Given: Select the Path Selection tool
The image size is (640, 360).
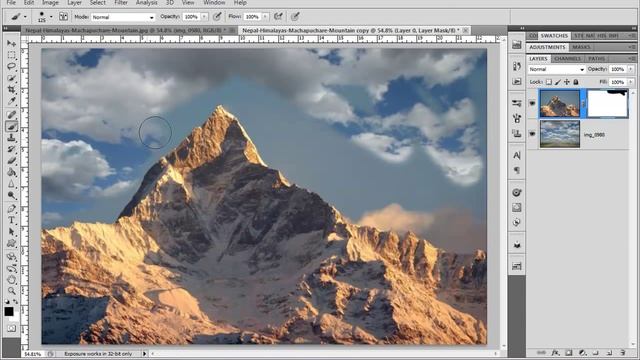Looking at the screenshot, I should click(x=11, y=232).
